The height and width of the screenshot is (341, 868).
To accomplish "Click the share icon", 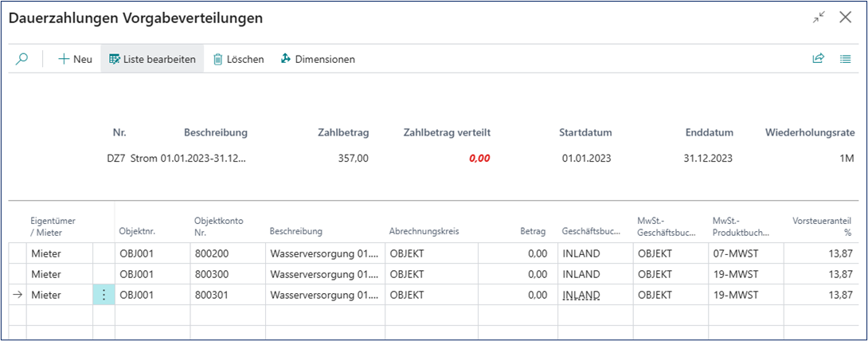I will click(x=818, y=59).
